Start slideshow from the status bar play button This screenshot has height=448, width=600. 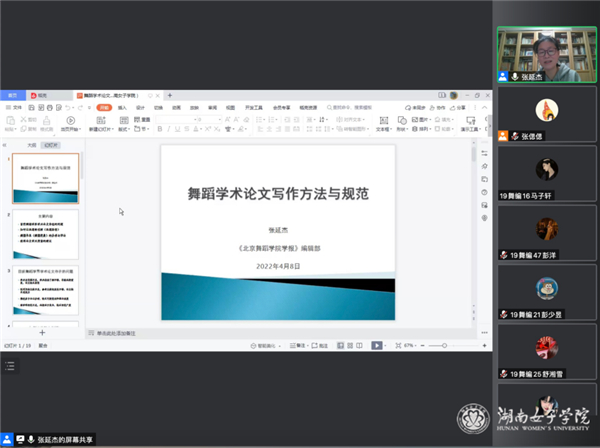377,345
